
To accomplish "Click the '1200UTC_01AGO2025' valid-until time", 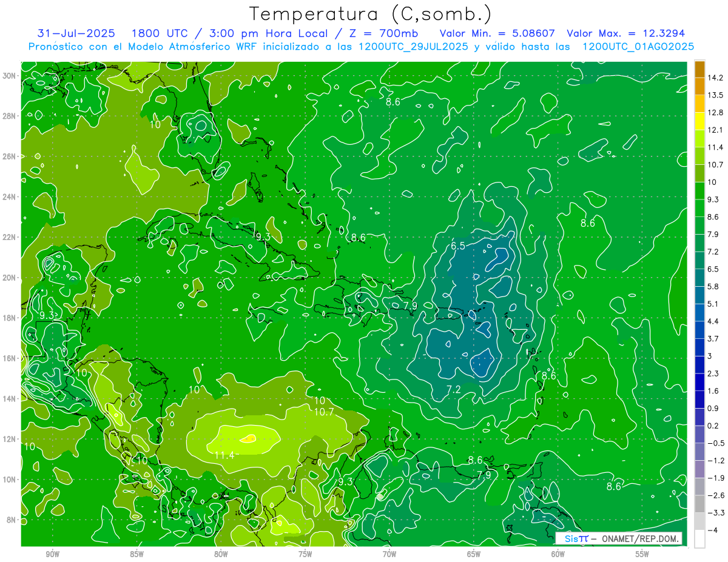I will point(638,47).
